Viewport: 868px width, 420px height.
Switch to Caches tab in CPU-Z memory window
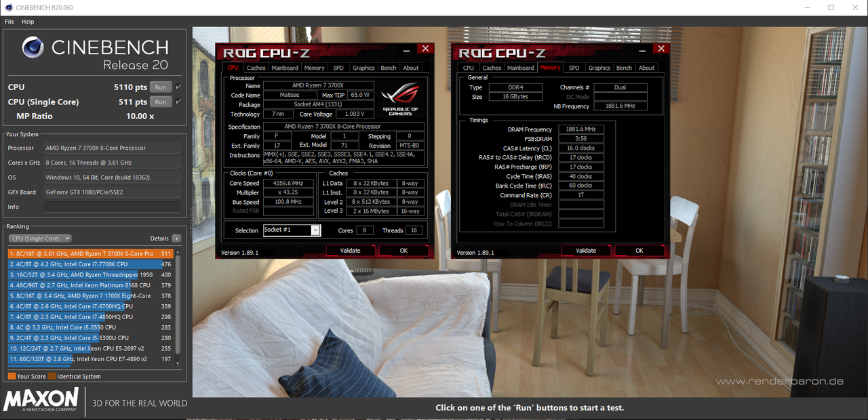(x=492, y=68)
